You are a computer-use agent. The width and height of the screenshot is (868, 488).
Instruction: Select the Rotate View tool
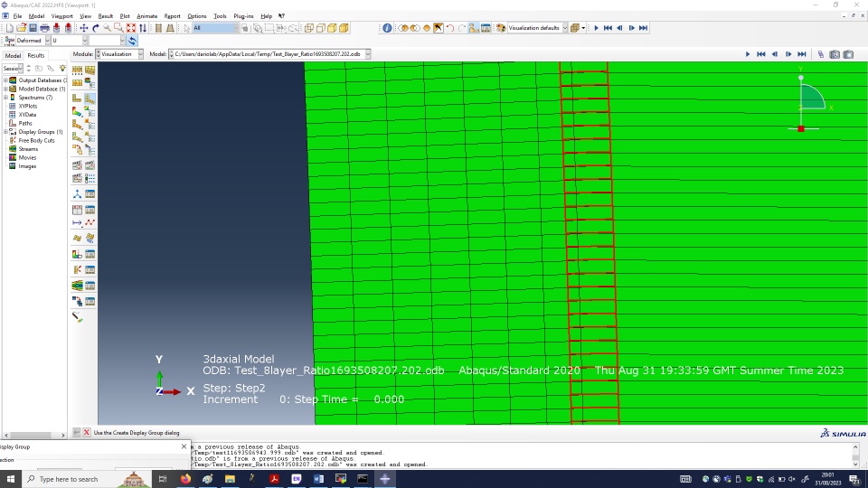point(95,28)
